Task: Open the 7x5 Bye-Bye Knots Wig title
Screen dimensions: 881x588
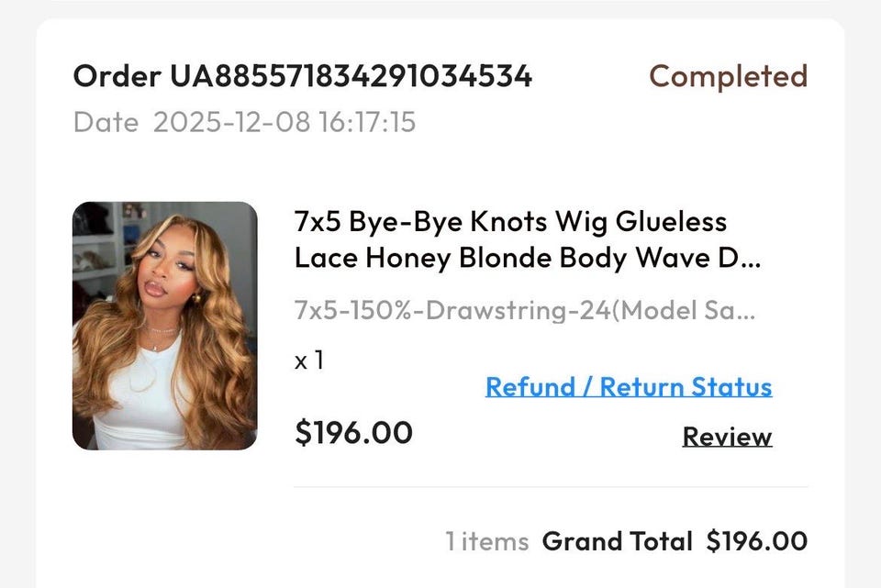Action: pos(510,222)
